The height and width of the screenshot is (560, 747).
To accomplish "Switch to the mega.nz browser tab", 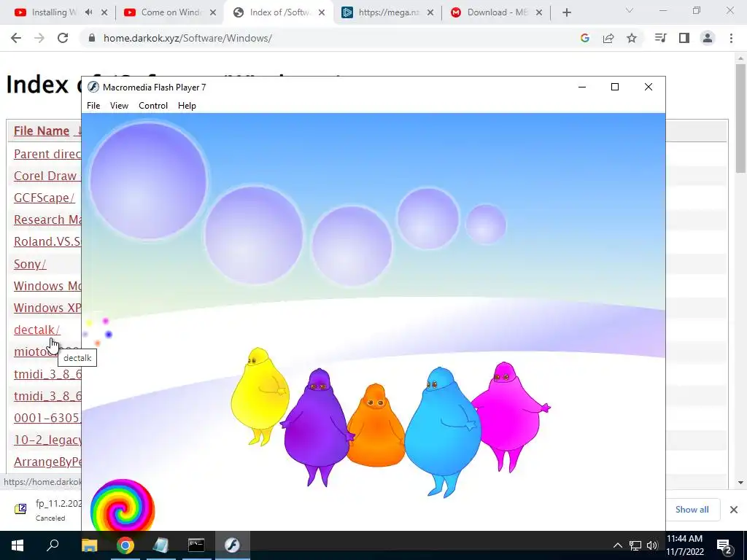I will [389, 12].
